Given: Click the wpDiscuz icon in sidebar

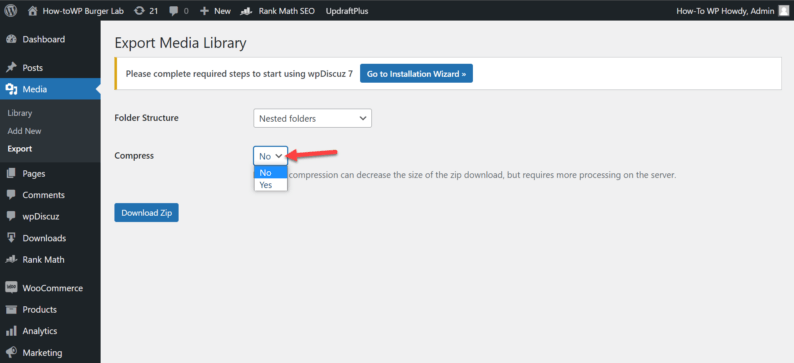Looking at the screenshot, I should (x=11, y=216).
